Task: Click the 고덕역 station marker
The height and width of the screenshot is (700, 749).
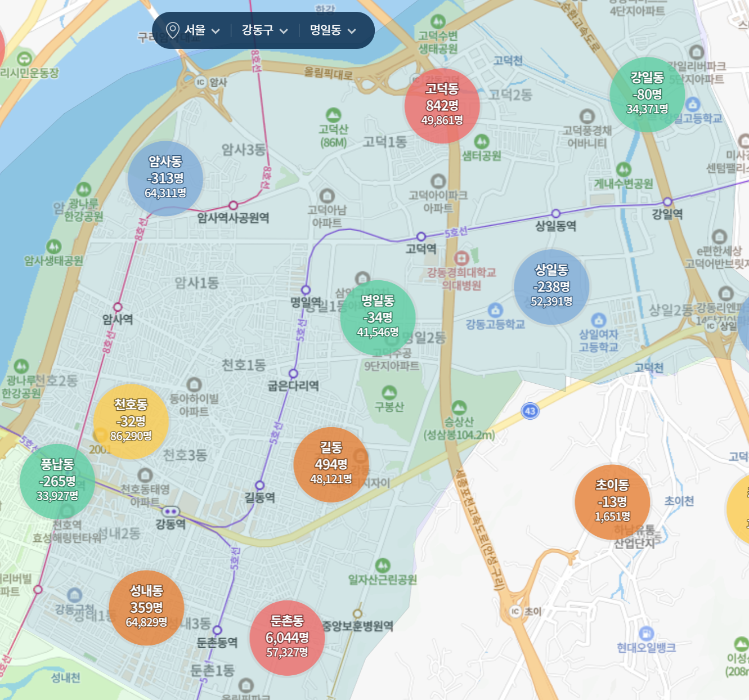Action: pos(421,236)
